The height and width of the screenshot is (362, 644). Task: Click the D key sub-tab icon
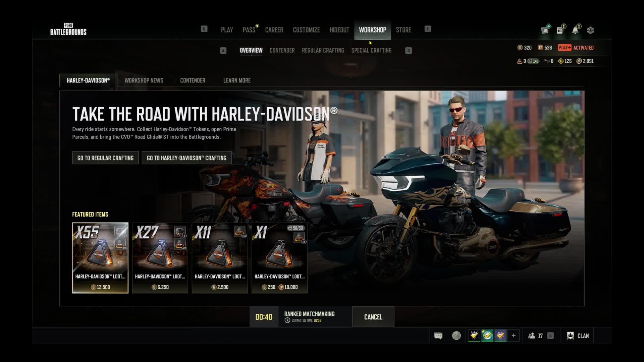(x=408, y=51)
